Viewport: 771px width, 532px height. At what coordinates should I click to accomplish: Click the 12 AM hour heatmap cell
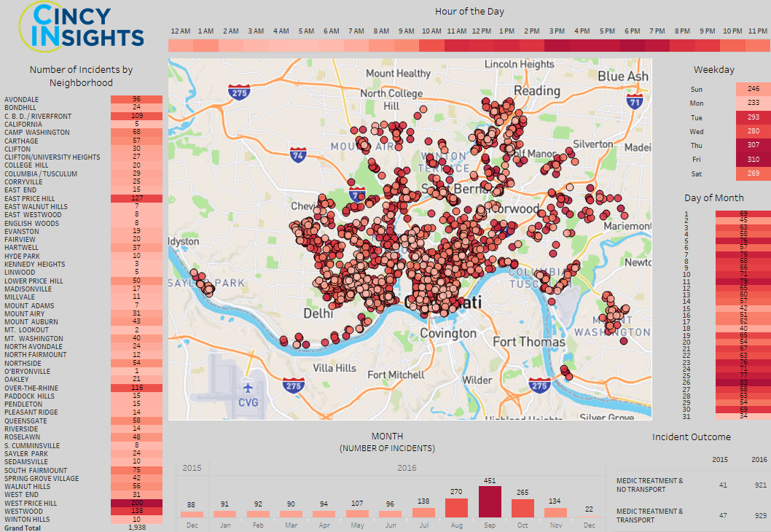181,45
